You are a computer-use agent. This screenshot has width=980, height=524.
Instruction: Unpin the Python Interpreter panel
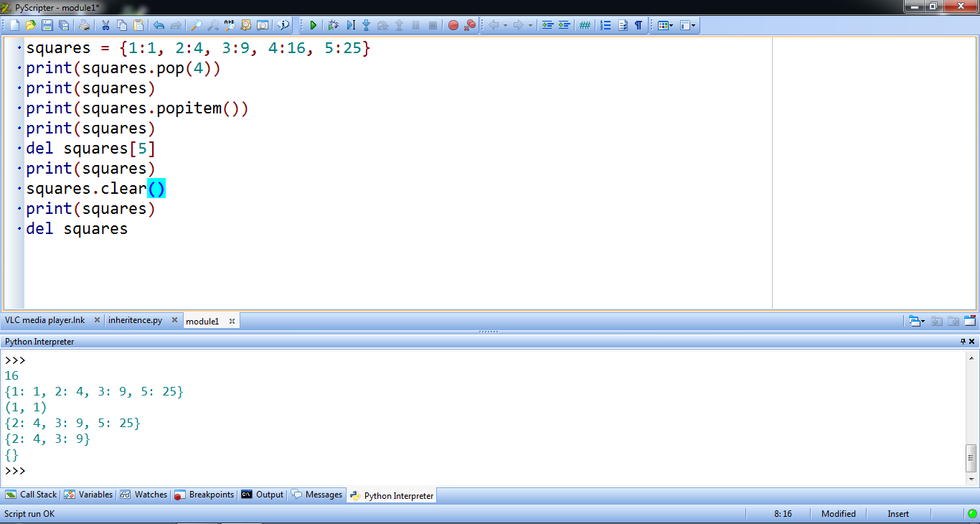click(963, 341)
